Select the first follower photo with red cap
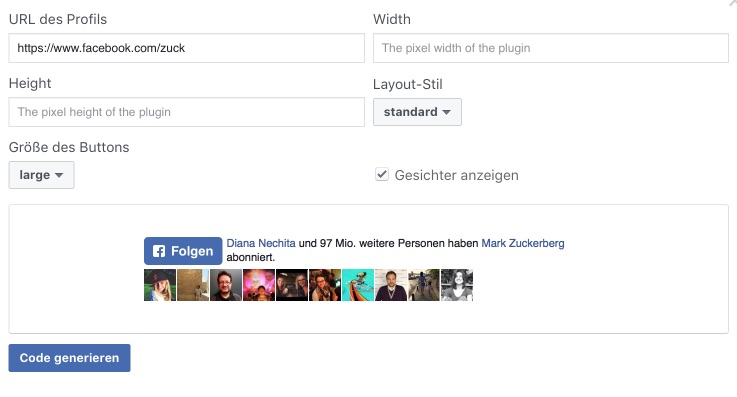Screen dimensions: 737x397 [x=160, y=285]
